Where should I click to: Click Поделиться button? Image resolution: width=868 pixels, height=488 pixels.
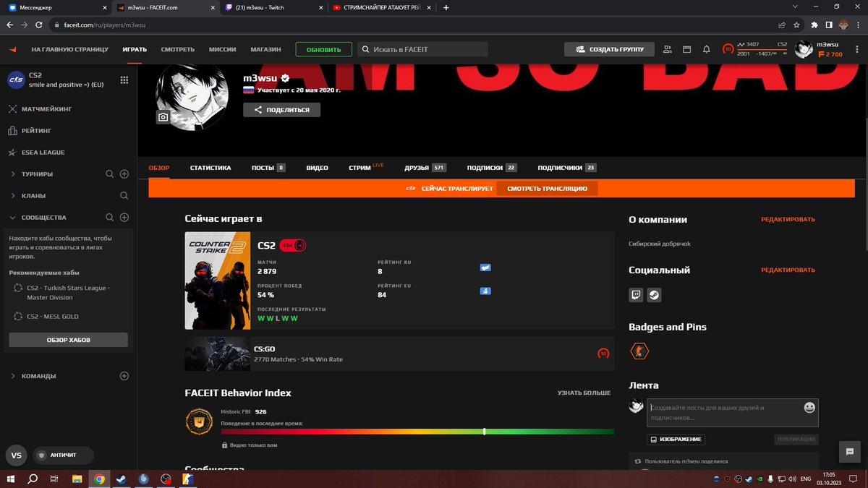click(x=281, y=110)
